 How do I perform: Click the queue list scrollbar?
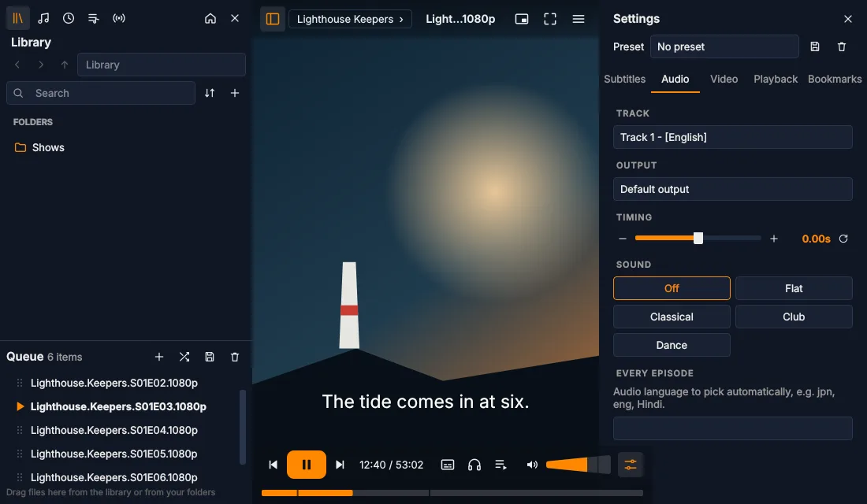point(242,427)
